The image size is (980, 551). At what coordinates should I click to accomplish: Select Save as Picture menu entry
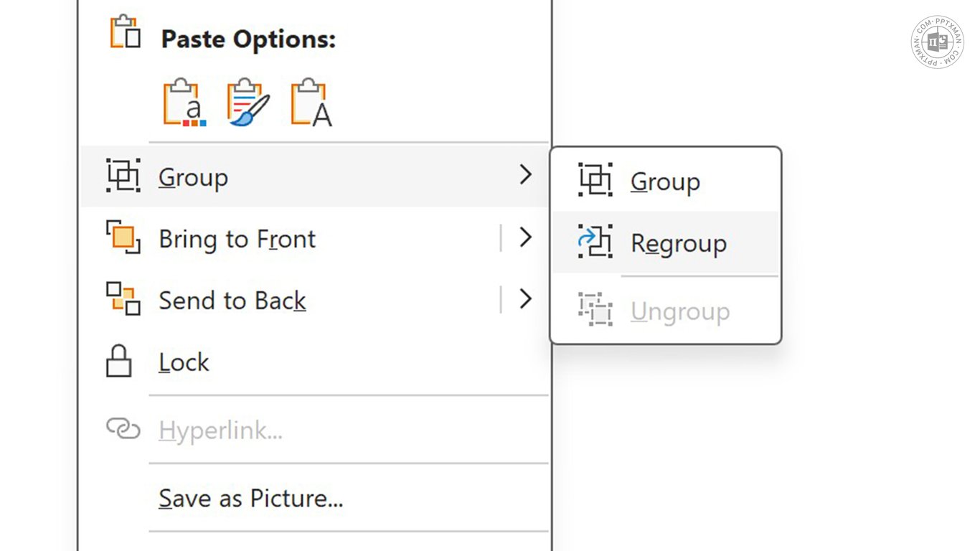pyautogui.click(x=250, y=498)
